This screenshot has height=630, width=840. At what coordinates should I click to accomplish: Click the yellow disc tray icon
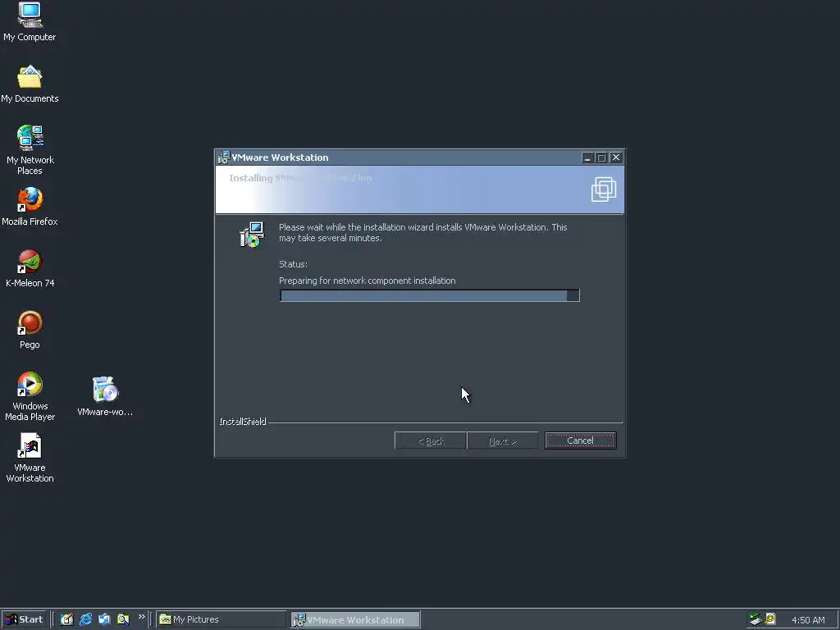click(x=770, y=619)
